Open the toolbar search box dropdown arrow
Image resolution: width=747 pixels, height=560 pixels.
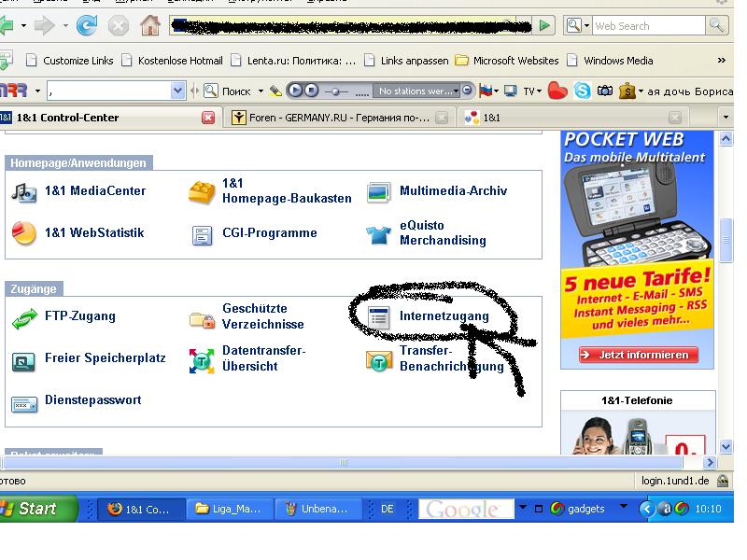coord(177,91)
